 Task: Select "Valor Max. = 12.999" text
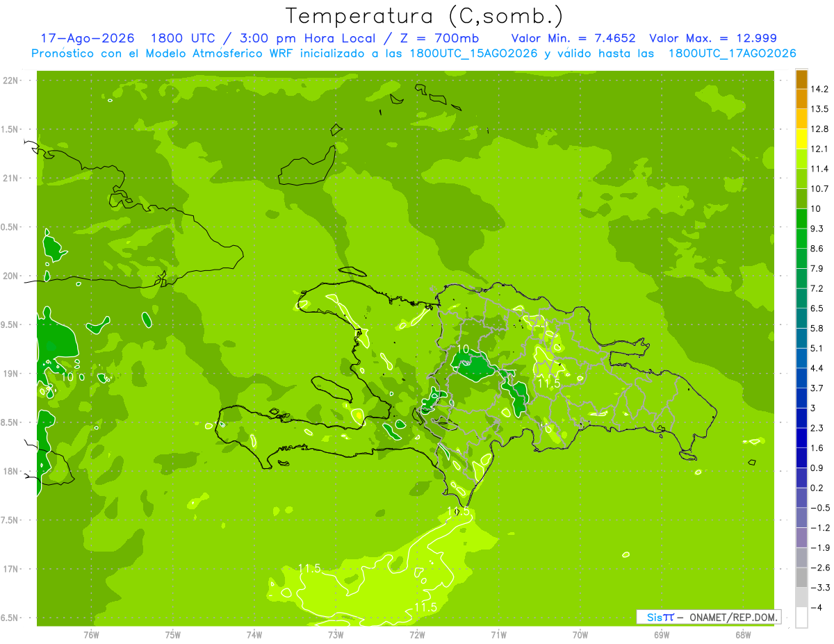(x=712, y=38)
